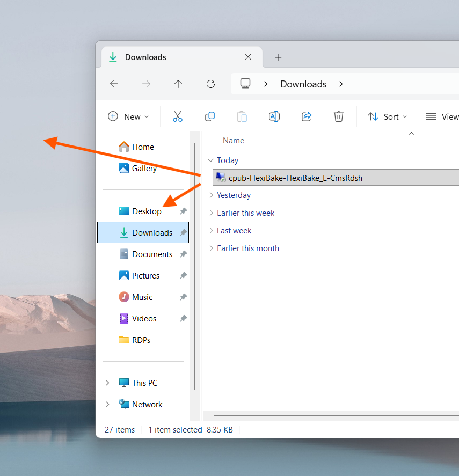
Task: Click the Copy icon
Action: (x=210, y=116)
